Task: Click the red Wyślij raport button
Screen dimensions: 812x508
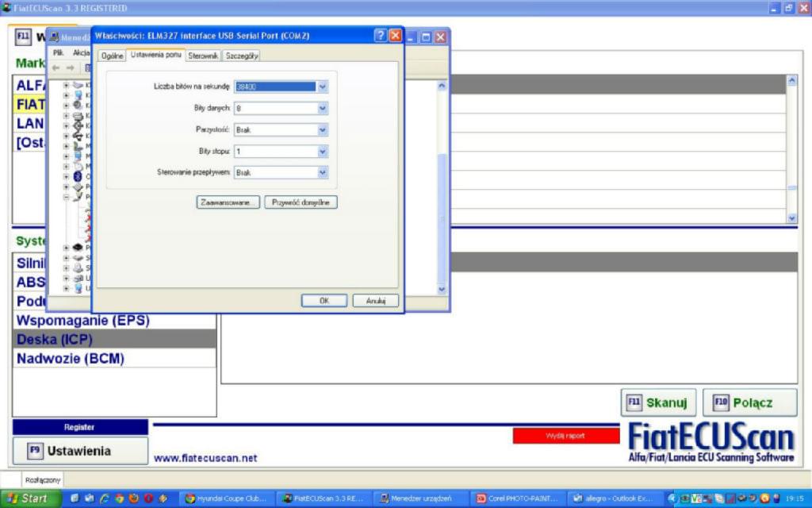Action: click(566, 436)
